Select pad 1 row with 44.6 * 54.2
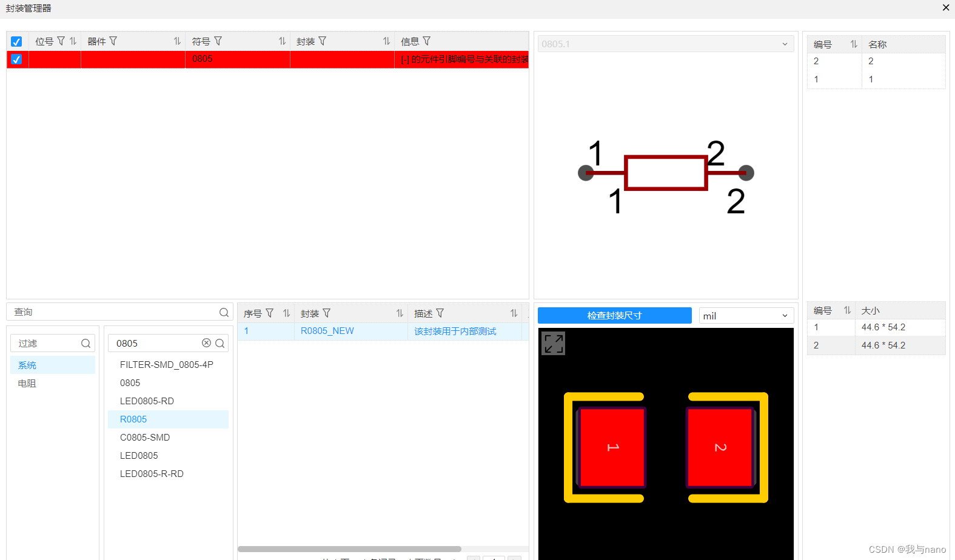The height and width of the screenshot is (560, 955). pos(876,327)
